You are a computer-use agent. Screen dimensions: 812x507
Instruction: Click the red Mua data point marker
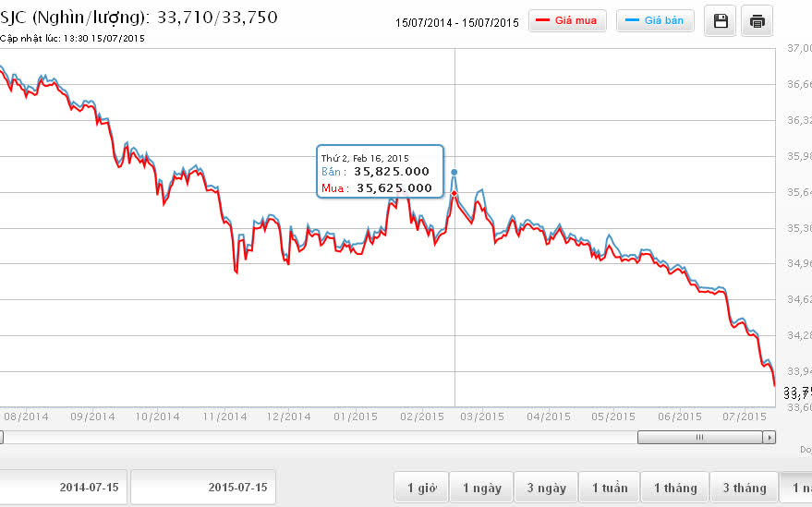[454, 194]
